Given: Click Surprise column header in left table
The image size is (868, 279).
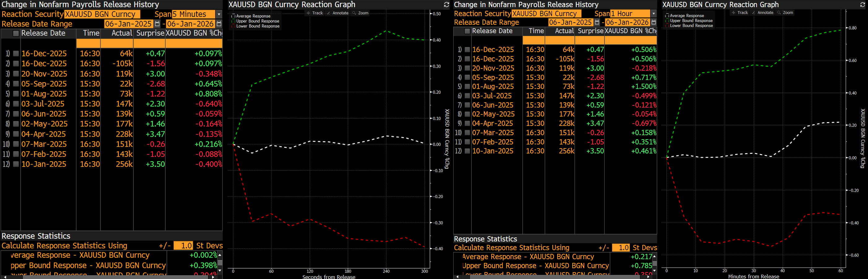Looking at the screenshot, I should (150, 33).
